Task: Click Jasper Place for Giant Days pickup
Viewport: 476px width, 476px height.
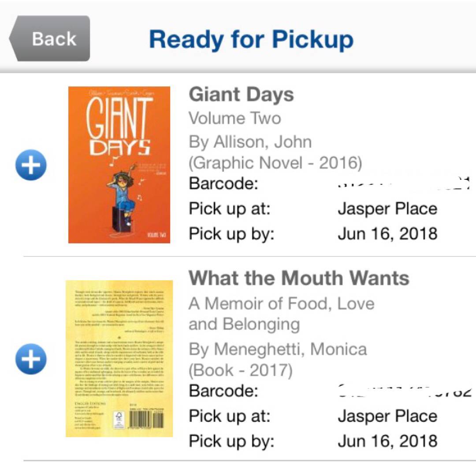Action: 387,208
